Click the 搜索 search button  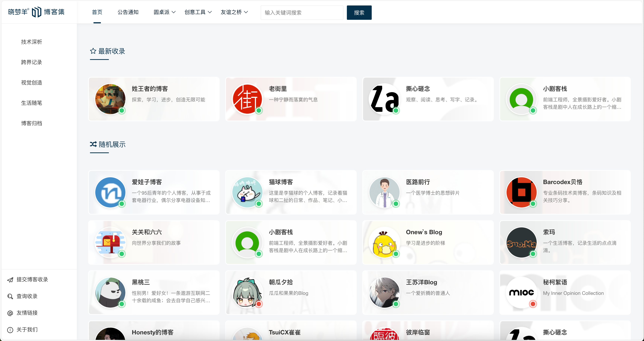359,12
